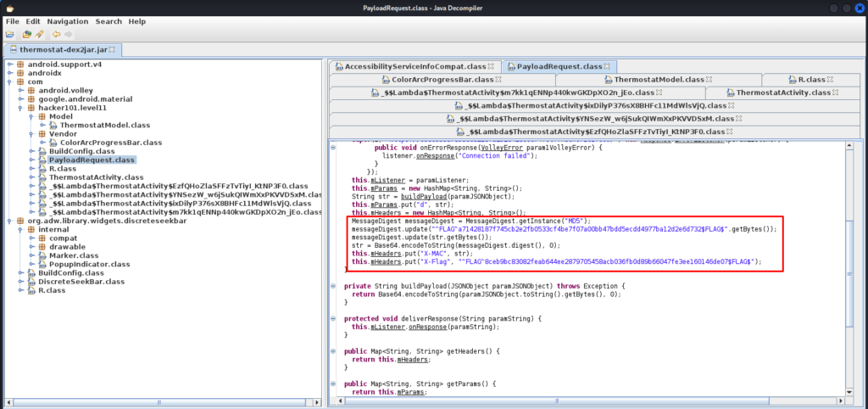
Task: Click the greyed forward arrow icon
Action: pyautogui.click(x=68, y=34)
